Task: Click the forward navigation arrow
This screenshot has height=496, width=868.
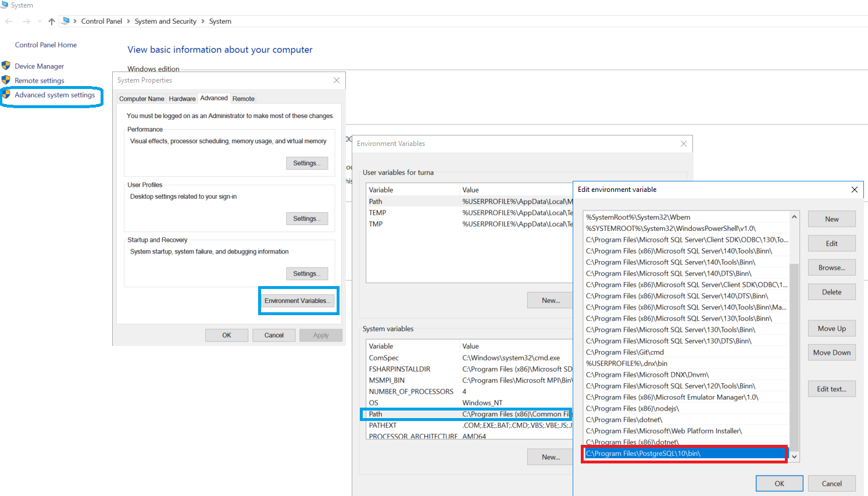Action: coord(26,22)
